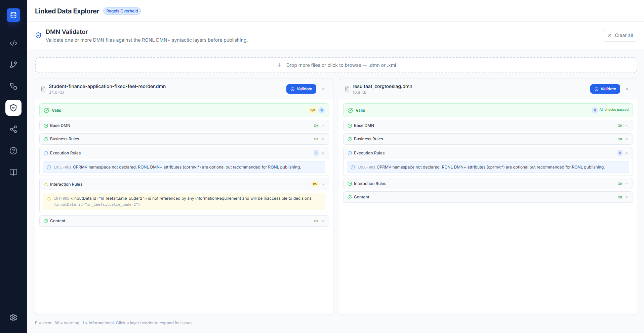The width and height of the screenshot is (644, 333).
Task: Open the documentation book icon
Action: tap(13, 172)
